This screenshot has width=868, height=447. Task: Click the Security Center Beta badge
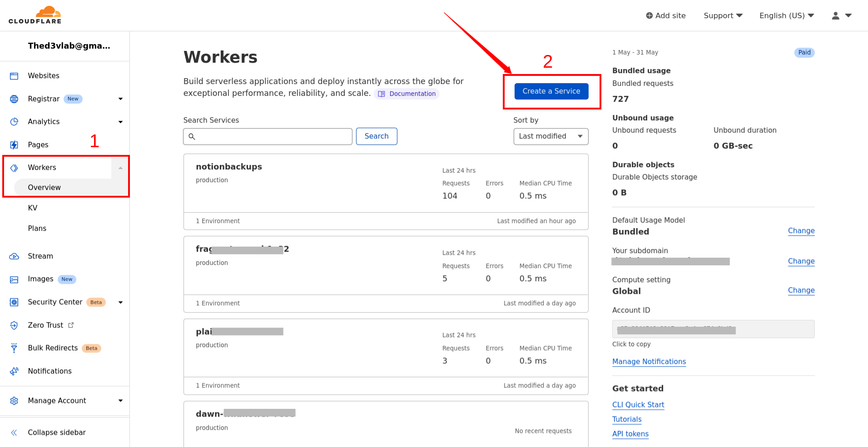coord(96,303)
